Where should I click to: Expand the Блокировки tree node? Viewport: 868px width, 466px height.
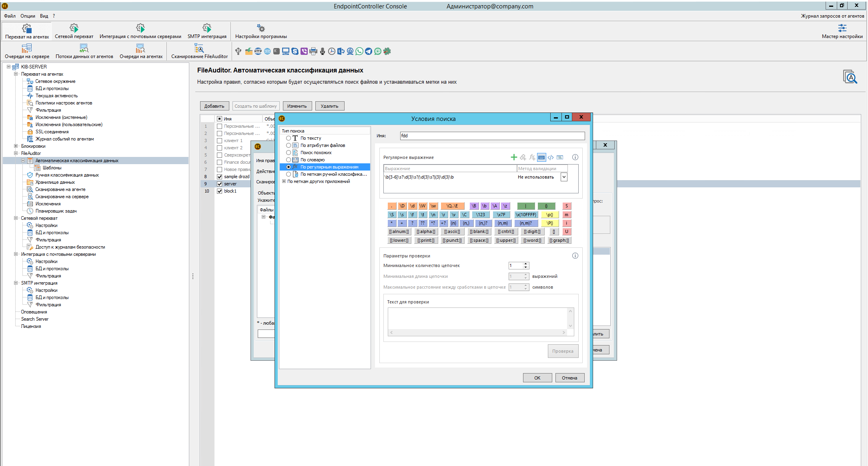pyautogui.click(x=16, y=146)
